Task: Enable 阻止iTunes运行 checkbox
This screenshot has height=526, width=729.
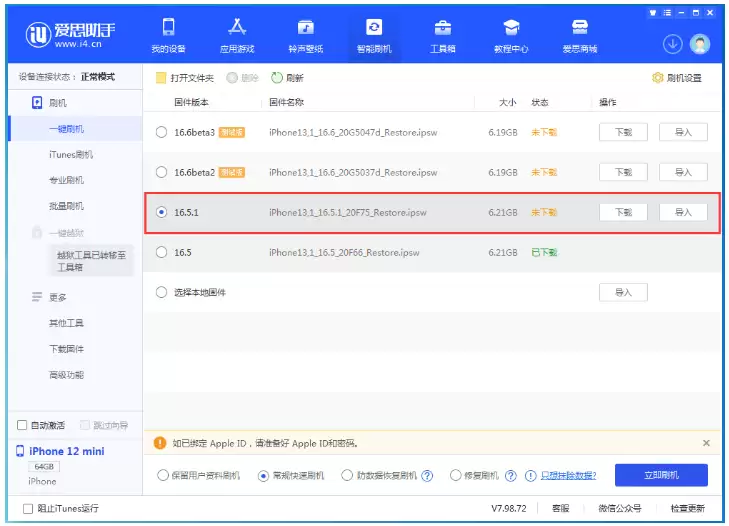Action: [x=28, y=508]
